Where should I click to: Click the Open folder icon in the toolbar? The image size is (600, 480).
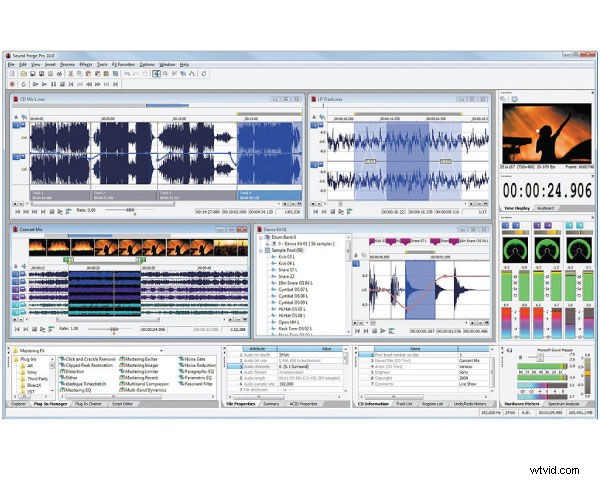(24, 73)
